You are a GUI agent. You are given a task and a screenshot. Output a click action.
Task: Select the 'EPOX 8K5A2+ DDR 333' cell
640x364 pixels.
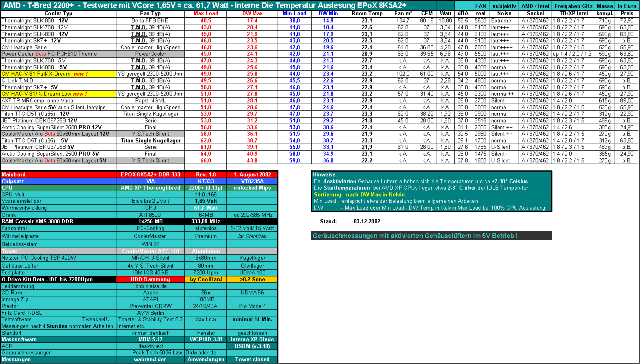[x=150, y=175]
